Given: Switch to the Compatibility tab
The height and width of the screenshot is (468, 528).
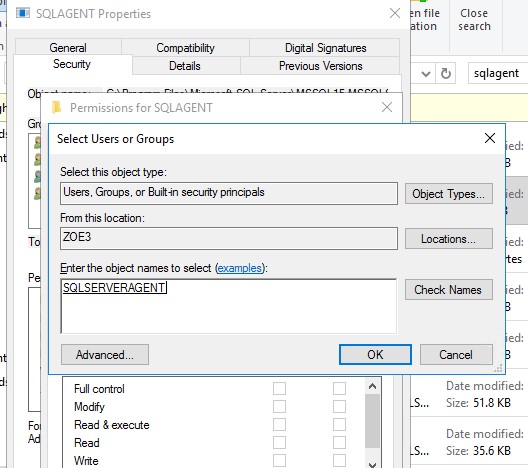Looking at the screenshot, I should pos(185,47).
